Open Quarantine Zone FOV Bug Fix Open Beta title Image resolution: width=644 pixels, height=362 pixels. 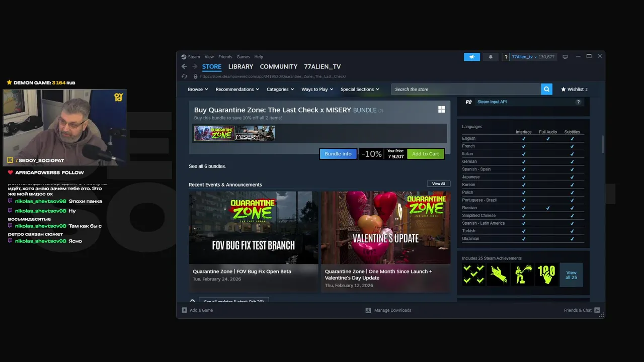[242, 271]
